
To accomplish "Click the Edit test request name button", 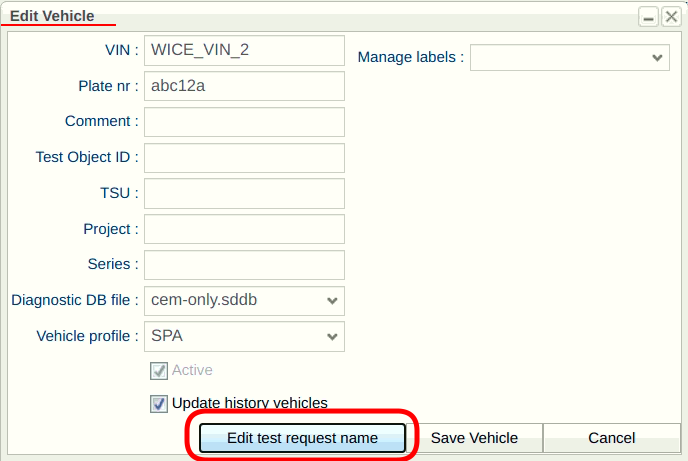I will (x=302, y=438).
